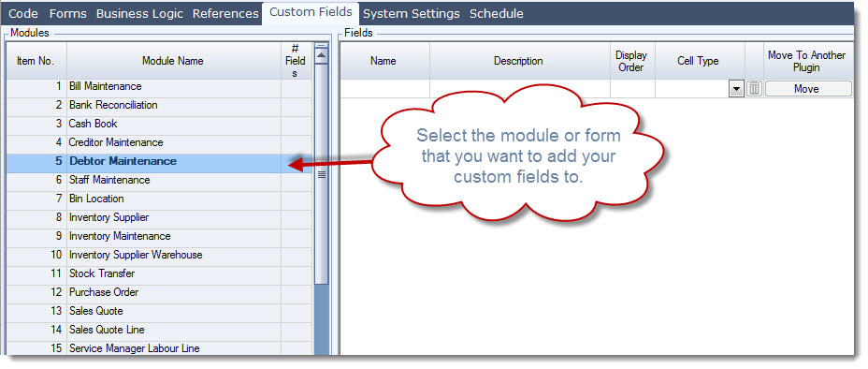Open the Code tab

23,14
